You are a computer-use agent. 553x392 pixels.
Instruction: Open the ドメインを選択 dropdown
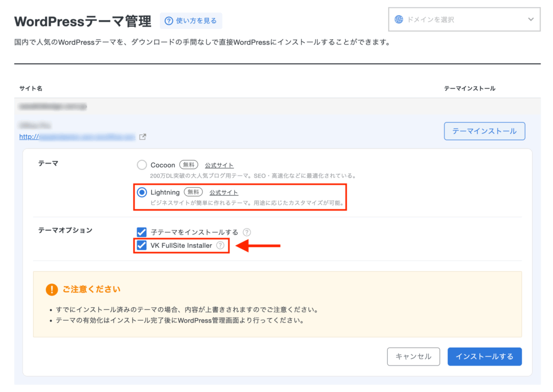464,19
